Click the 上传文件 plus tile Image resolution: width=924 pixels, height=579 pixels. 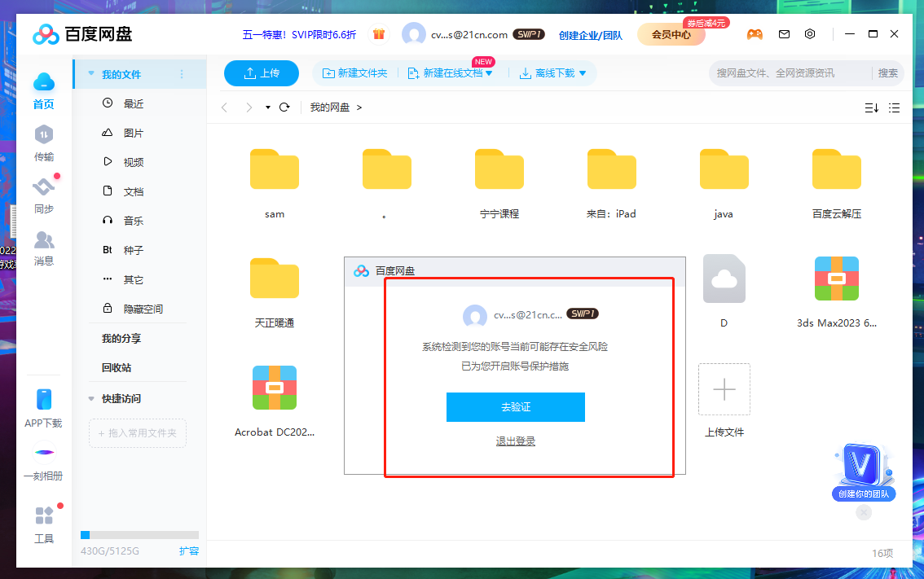point(724,389)
